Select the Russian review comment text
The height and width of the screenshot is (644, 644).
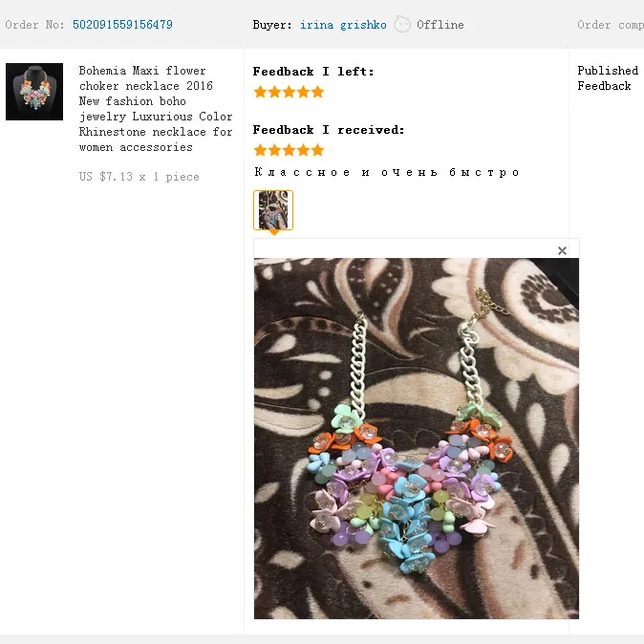tap(386, 172)
